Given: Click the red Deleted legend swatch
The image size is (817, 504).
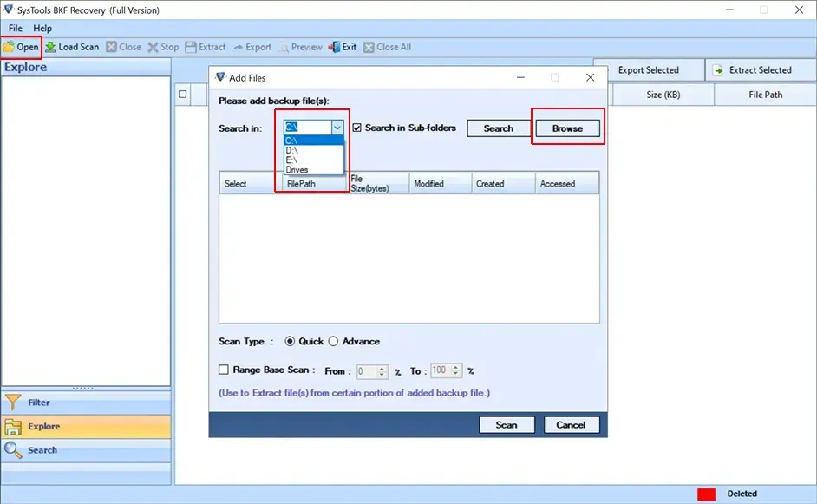Looking at the screenshot, I should click(x=707, y=494).
